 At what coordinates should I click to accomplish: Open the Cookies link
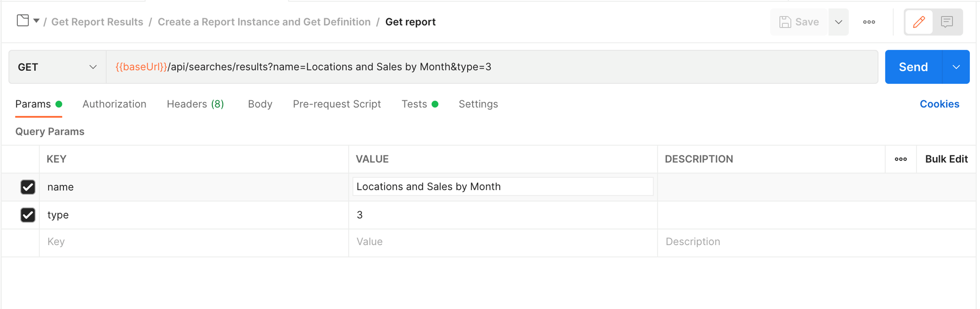coord(939,104)
